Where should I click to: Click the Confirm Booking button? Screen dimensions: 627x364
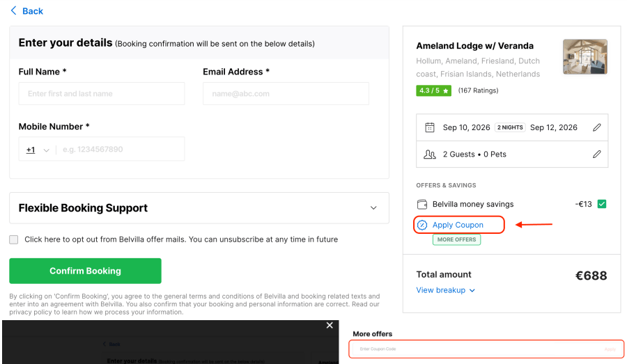[x=85, y=271]
